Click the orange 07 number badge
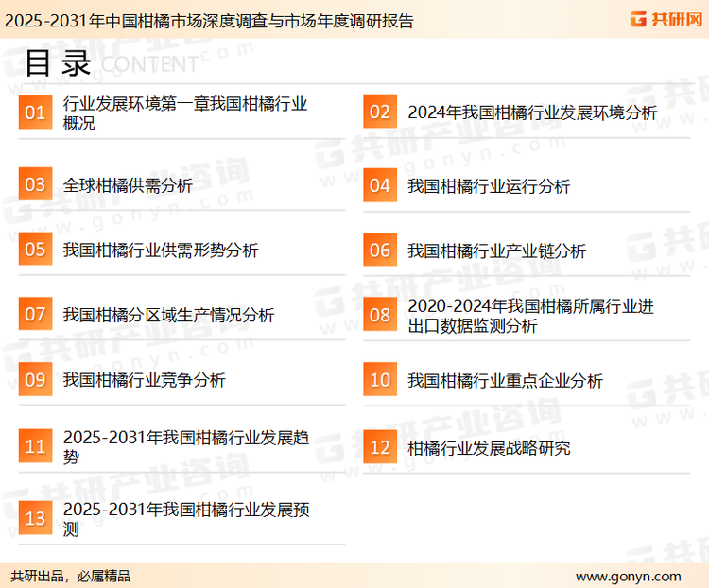Viewport: 709px width, 588px height. 35,314
